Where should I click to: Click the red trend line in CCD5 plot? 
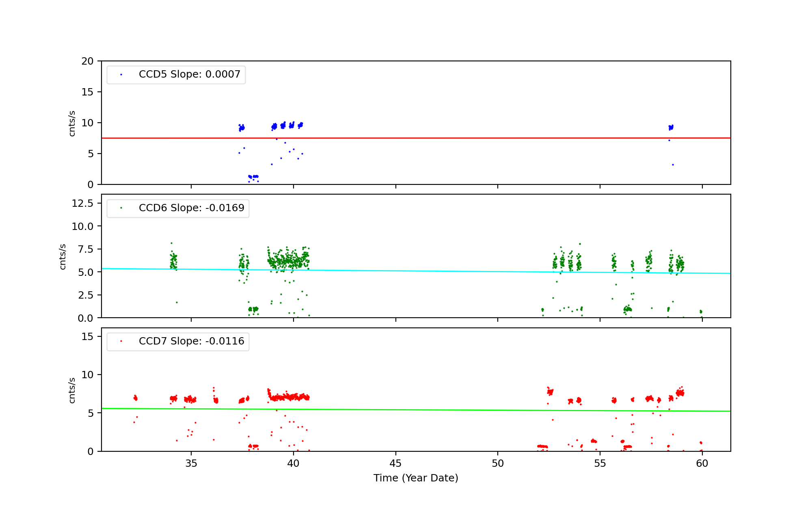pyautogui.click(x=406, y=138)
